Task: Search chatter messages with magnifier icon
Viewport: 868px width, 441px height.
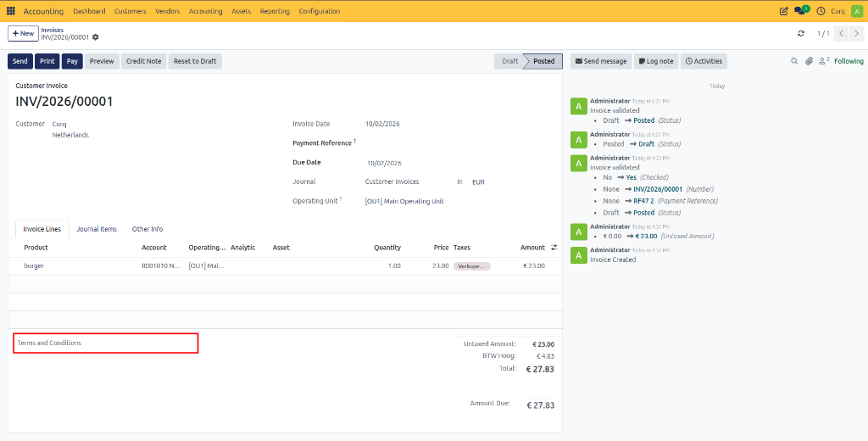Action: [794, 62]
